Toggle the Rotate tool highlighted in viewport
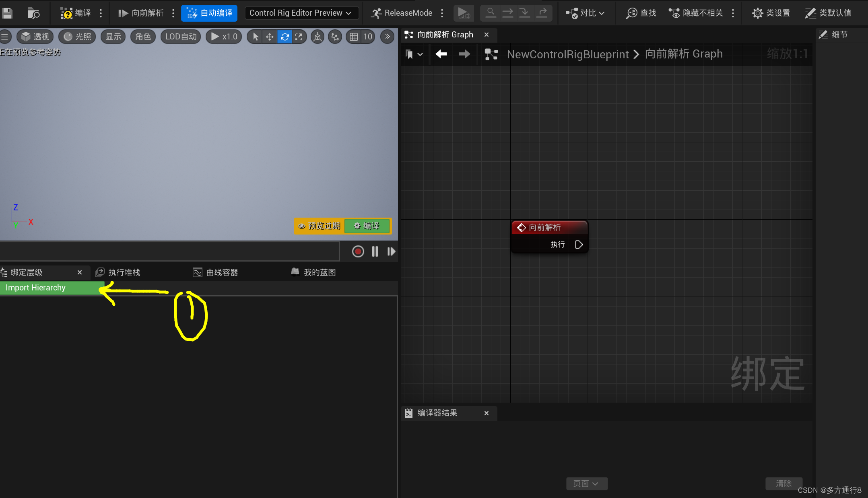The width and height of the screenshot is (868, 498). tap(285, 36)
